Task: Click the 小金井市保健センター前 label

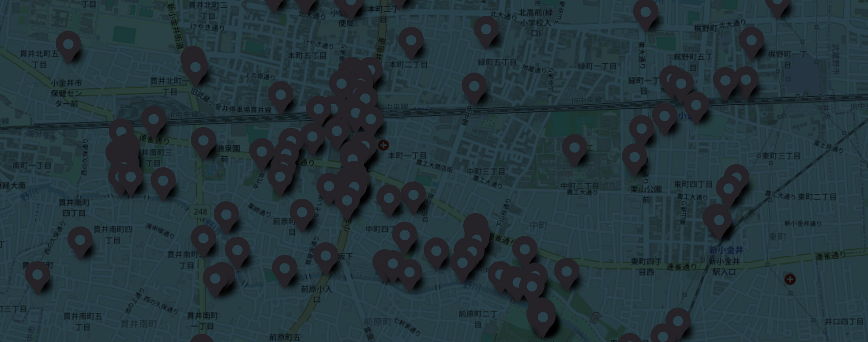Action: tap(66, 93)
